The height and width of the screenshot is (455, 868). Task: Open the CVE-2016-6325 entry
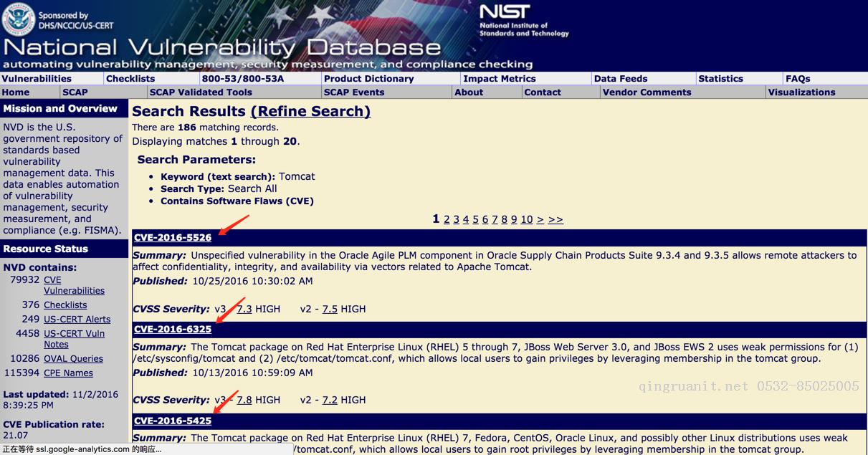point(173,330)
